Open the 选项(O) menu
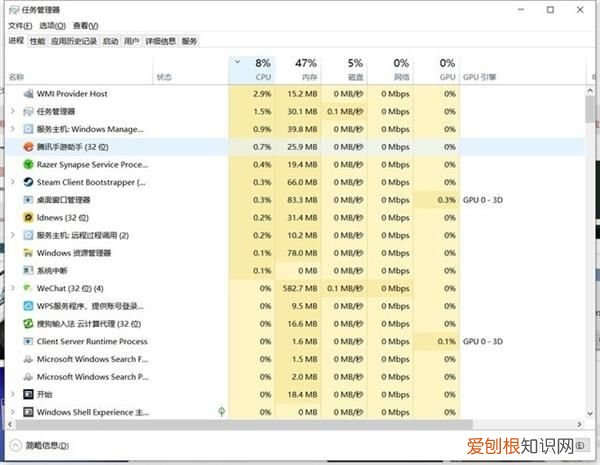Screen dimensions: 600x465 click(53, 26)
